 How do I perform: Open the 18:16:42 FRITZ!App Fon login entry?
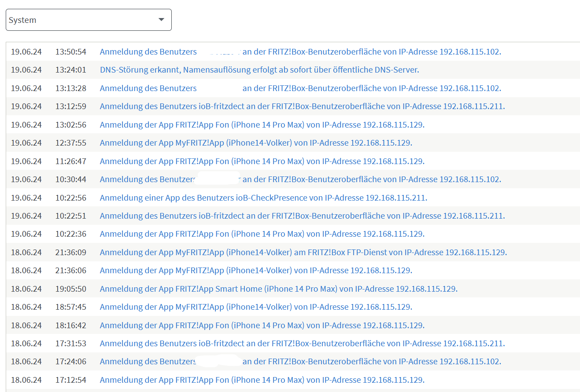[x=262, y=326]
